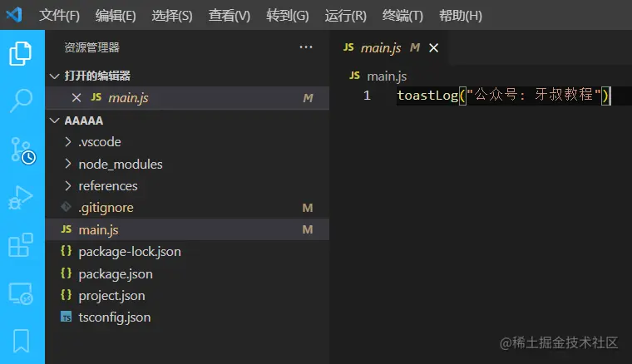Open the Explorer view in activity bar

(20, 53)
